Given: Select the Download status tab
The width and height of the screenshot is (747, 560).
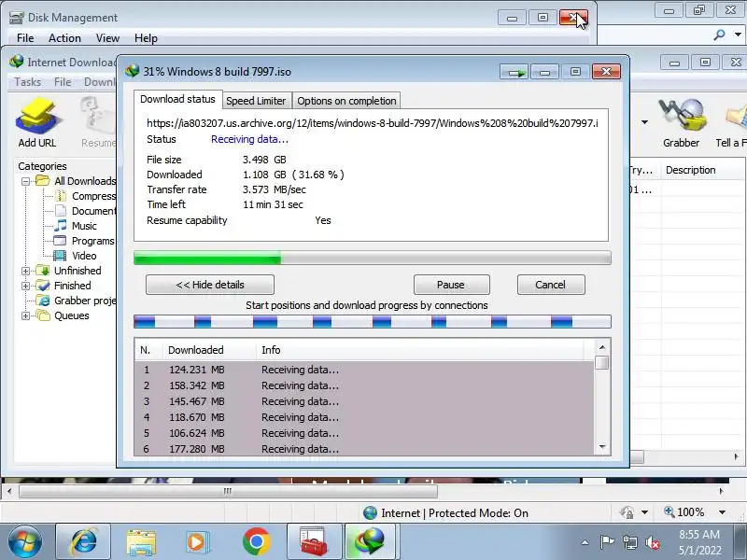Looking at the screenshot, I should [177, 99].
